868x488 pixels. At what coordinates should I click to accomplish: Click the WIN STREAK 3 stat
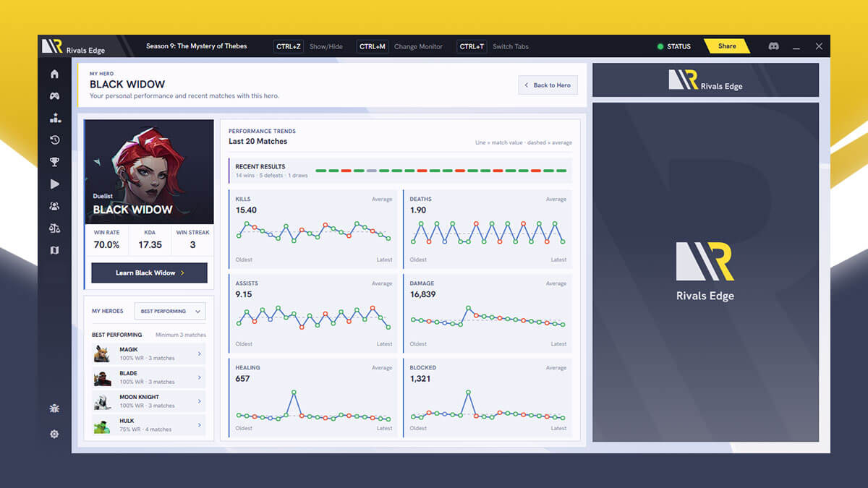point(192,240)
